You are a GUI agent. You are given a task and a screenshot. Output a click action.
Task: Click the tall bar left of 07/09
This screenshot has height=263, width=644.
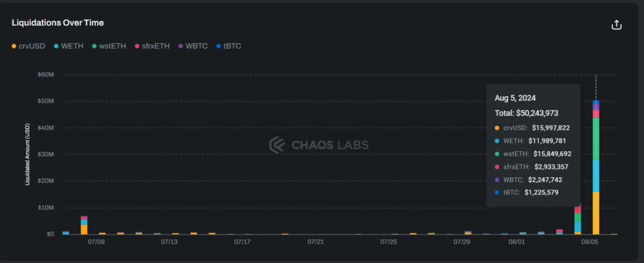(84, 226)
